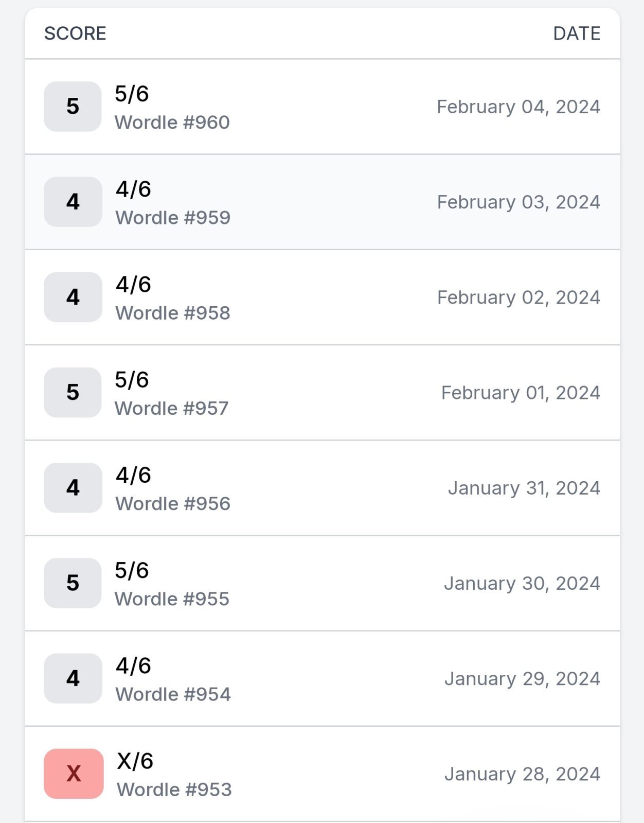Viewport: 644px width, 823px height.
Task: Click the February 04, 2024 date
Action: [x=518, y=107]
